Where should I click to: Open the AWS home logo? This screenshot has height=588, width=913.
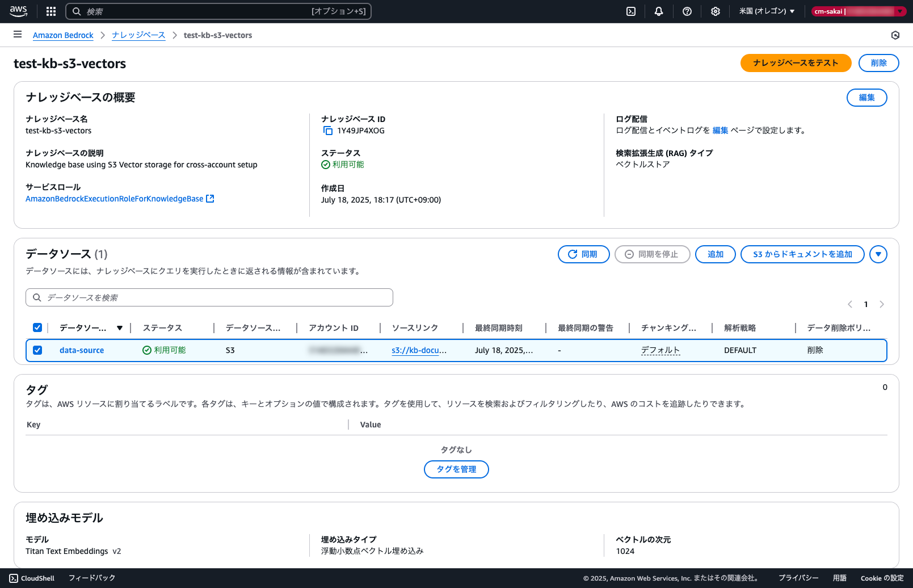(x=18, y=11)
